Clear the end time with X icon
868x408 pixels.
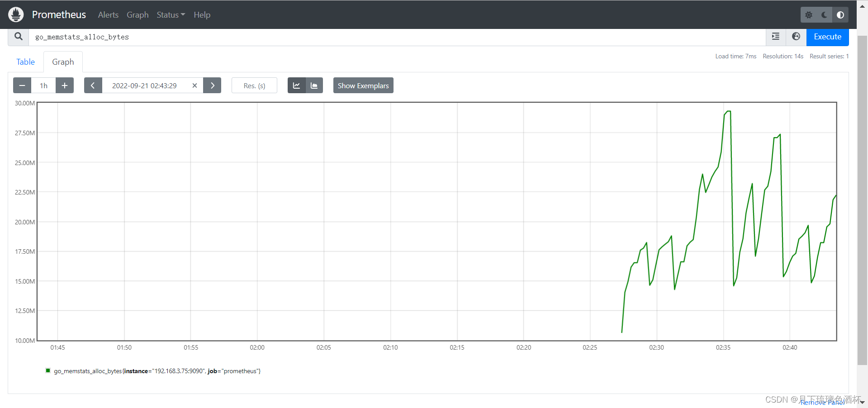pos(194,85)
